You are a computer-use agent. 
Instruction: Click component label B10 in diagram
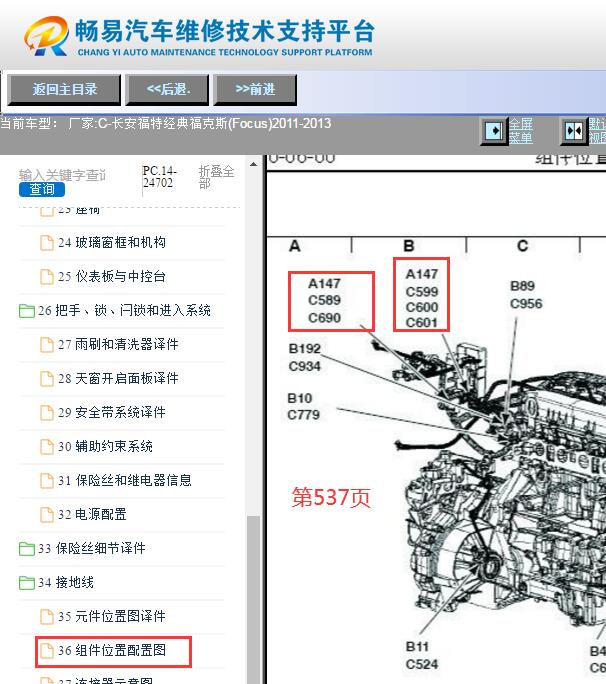pyautogui.click(x=300, y=398)
